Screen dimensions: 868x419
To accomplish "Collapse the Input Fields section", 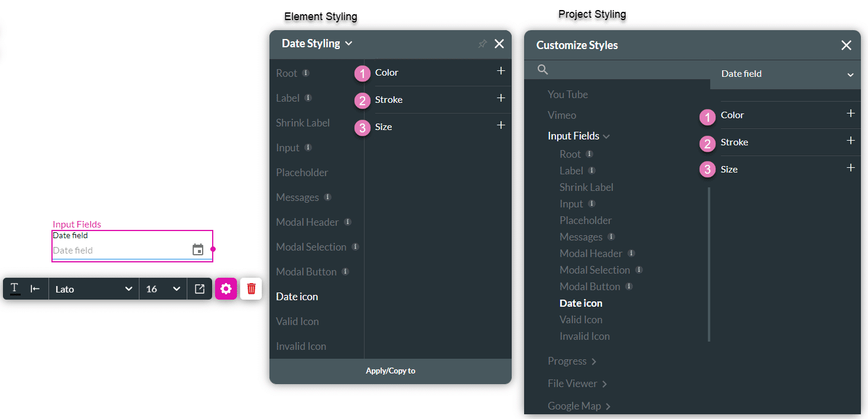I will click(607, 135).
